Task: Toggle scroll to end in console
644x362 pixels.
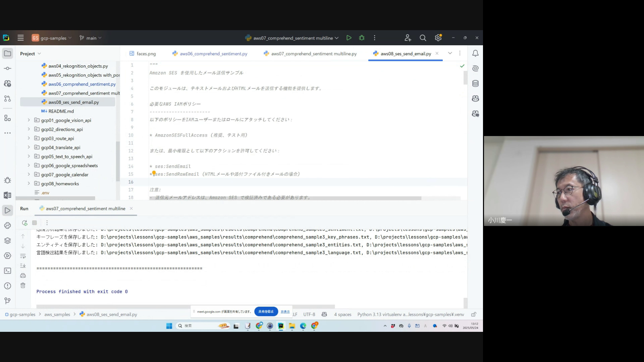Action: [x=23, y=266]
